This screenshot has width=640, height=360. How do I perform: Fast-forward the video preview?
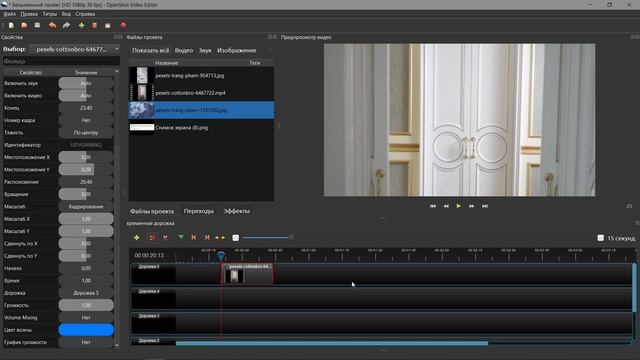(x=471, y=206)
